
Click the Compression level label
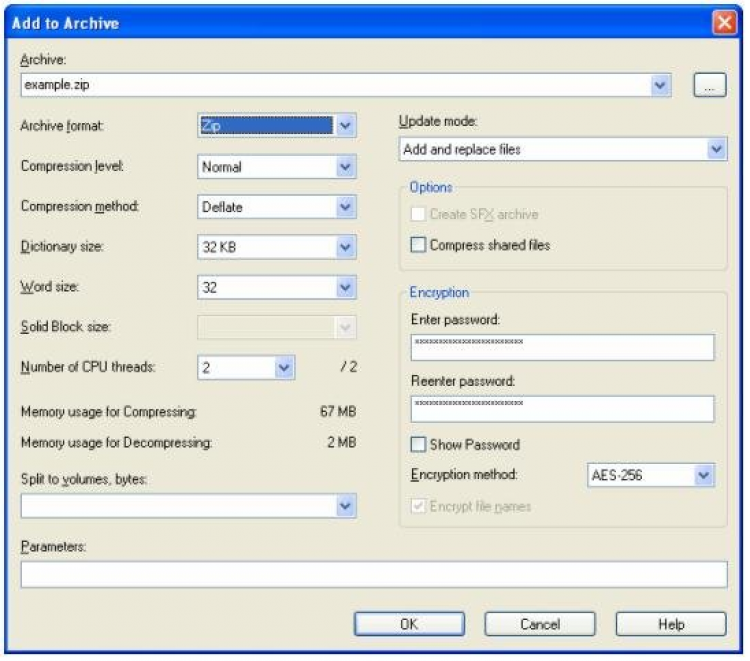72,166
